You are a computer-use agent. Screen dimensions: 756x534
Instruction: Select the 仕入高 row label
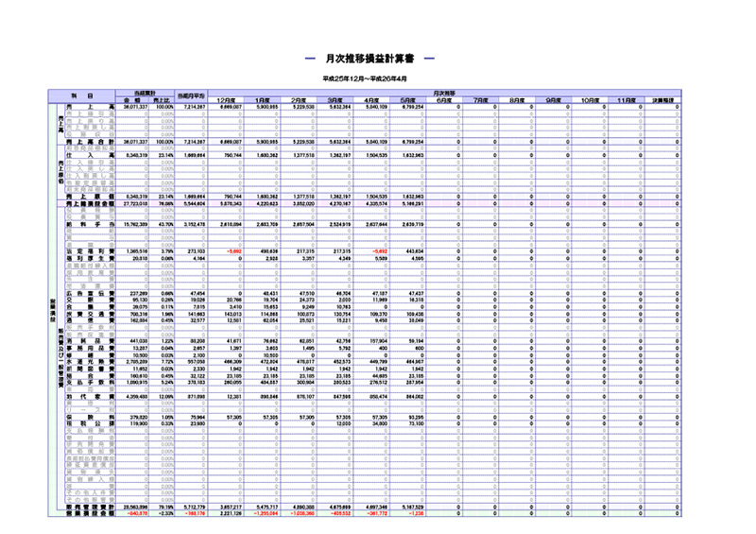point(90,155)
